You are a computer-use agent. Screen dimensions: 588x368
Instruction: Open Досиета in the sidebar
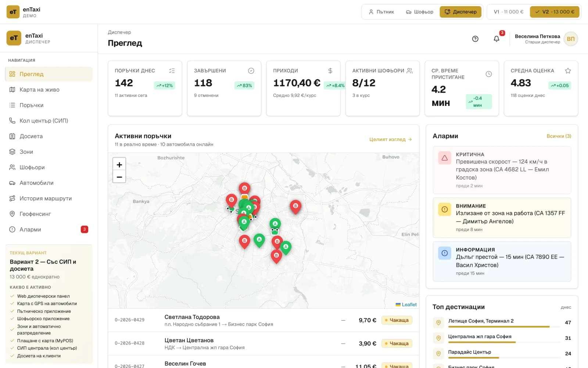(x=49, y=136)
